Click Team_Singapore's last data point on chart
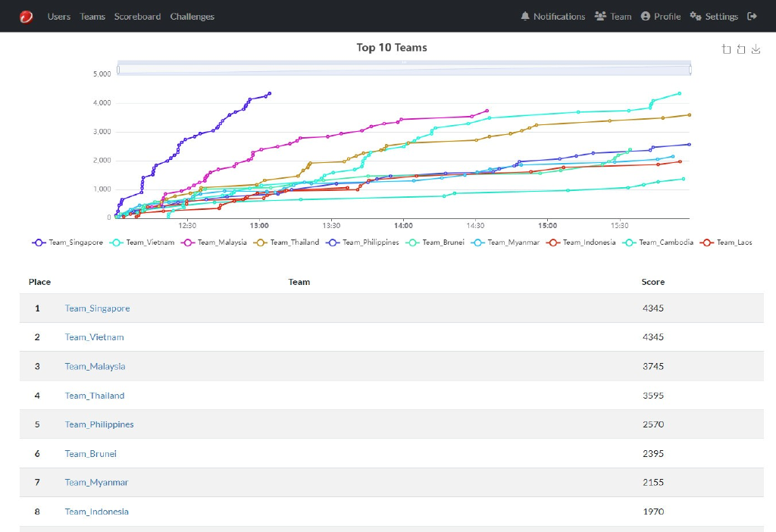This screenshot has width=776, height=532. 270,94
